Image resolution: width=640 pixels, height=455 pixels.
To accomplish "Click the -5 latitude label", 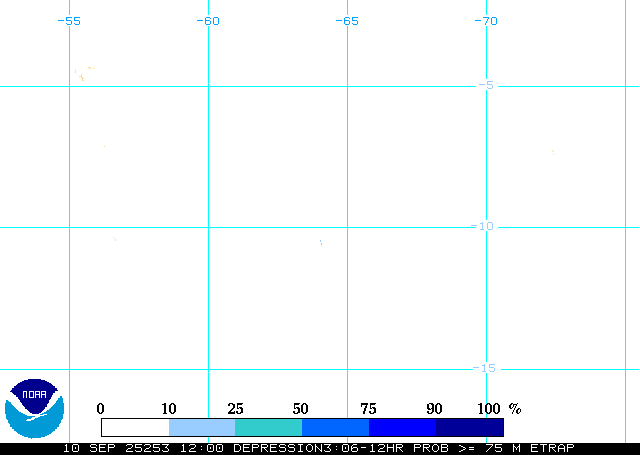I will (485, 85).
